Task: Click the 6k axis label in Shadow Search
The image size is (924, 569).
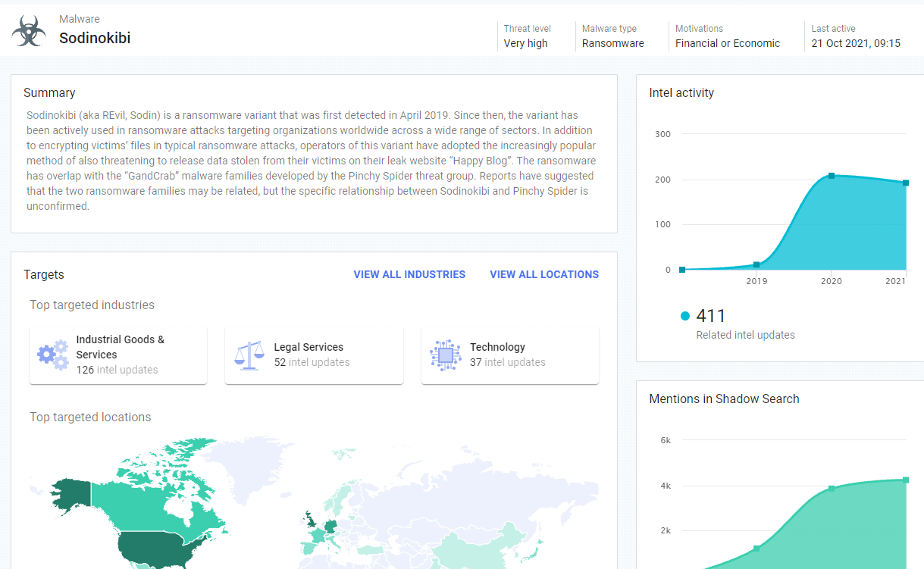Action: pos(666,440)
